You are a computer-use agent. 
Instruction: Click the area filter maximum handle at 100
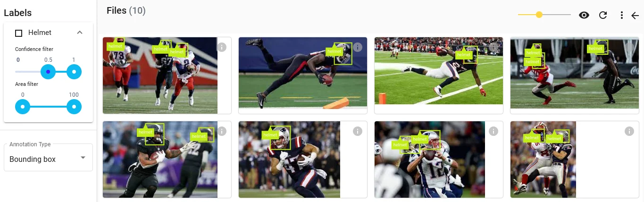coord(74,107)
